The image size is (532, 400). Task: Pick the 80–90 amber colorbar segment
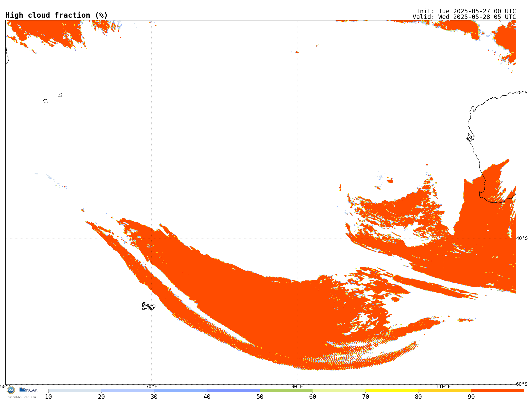click(x=445, y=391)
